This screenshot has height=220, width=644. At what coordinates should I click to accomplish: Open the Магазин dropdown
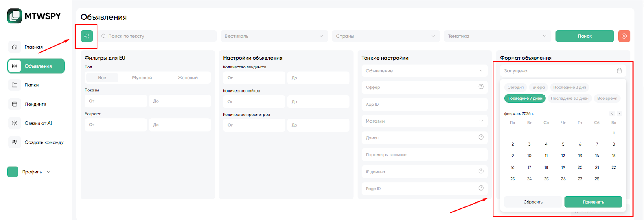[x=425, y=121]
